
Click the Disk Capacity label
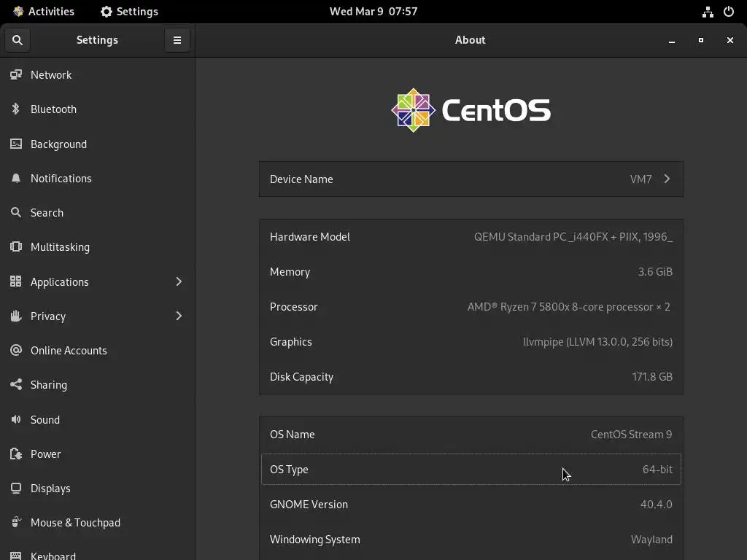tap(301, 377)
